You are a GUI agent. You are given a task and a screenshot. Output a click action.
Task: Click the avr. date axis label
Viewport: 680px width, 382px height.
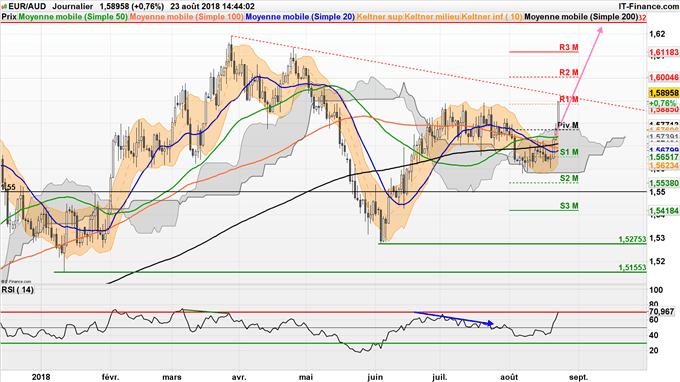239,377
